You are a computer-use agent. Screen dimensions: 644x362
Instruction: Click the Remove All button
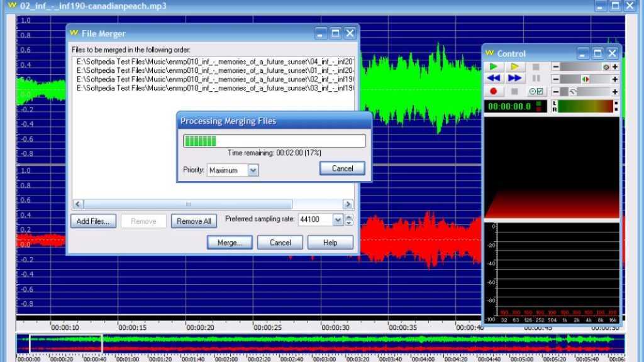(194, 221)
